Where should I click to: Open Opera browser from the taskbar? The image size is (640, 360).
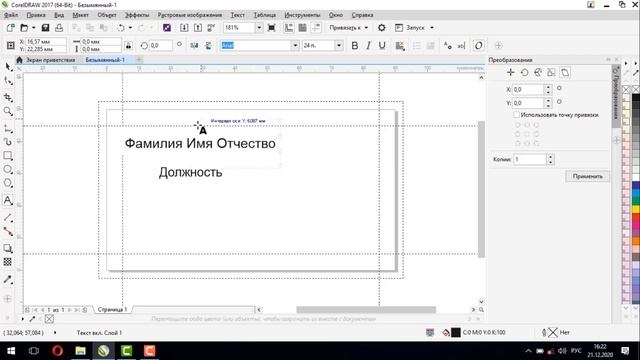58,351
